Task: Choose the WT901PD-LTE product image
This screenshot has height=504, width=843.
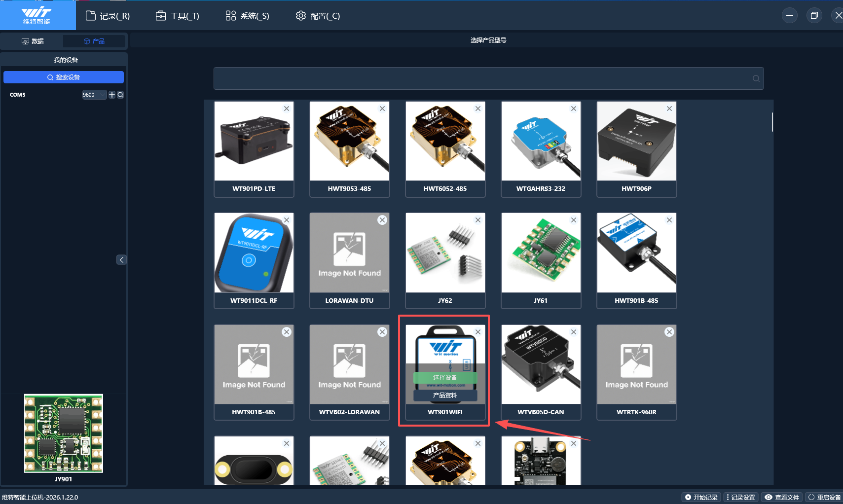Action: point(254,141)
